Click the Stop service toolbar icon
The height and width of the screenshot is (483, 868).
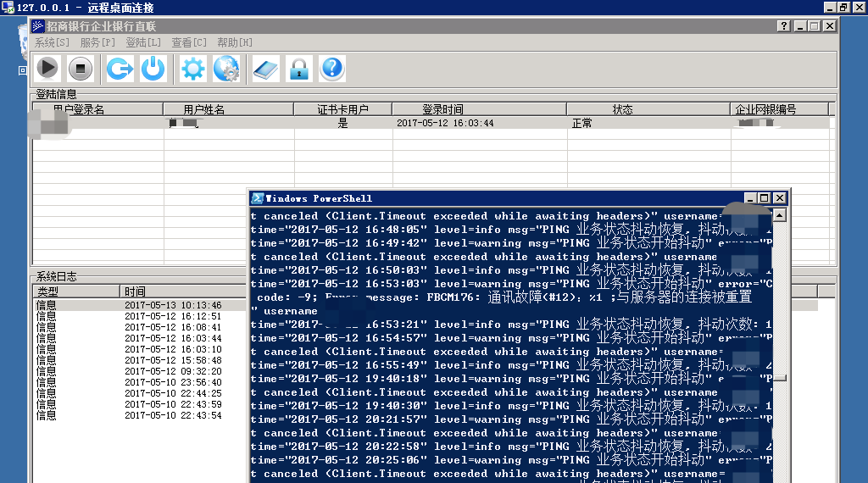81,68
